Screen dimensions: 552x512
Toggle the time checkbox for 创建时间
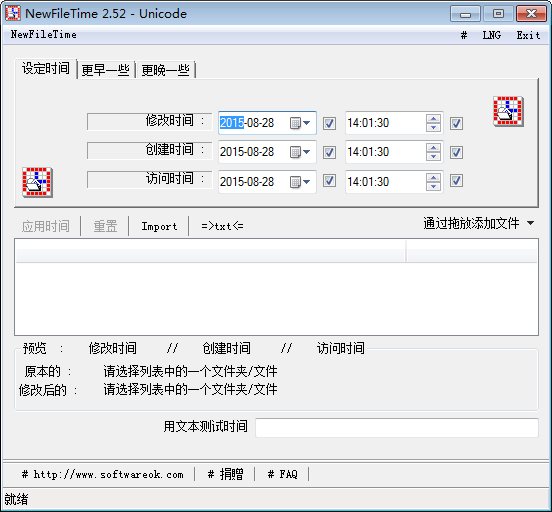[x=456, y=152]
